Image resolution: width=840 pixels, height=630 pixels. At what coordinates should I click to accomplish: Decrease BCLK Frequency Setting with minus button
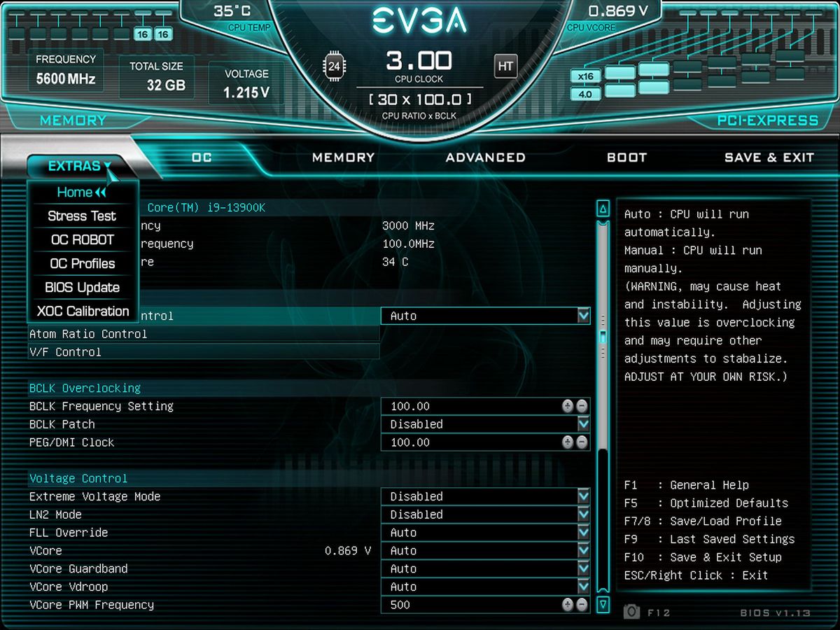[582, 406]
